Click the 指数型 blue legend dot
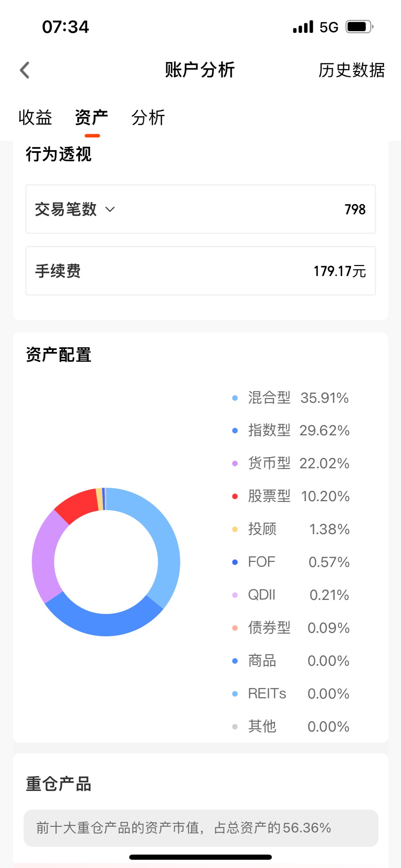 point(235,431)
